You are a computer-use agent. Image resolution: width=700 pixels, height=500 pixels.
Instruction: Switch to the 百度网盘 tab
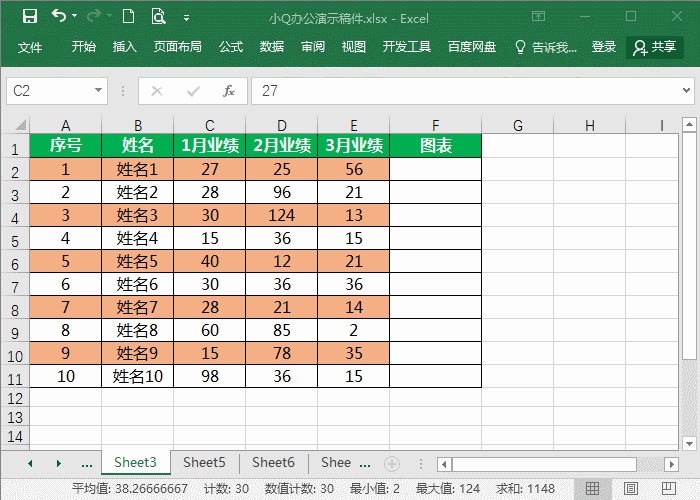pos(472,47)
